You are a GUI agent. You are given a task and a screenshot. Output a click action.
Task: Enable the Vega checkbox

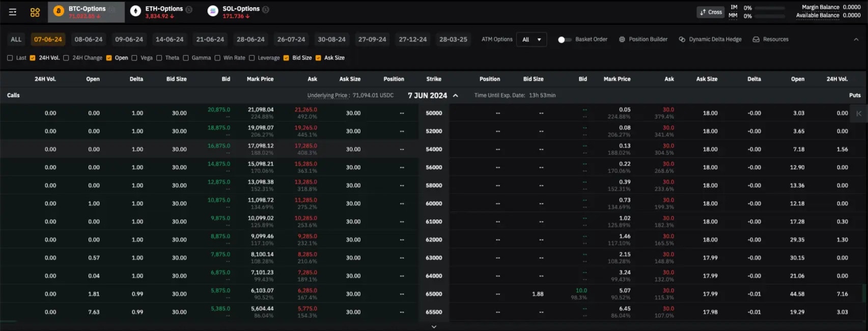pyautogui.click(x=134, y=58)
